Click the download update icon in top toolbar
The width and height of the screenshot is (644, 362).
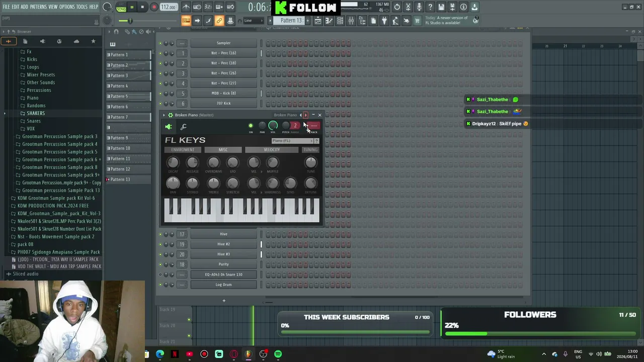tap(474, 7)
